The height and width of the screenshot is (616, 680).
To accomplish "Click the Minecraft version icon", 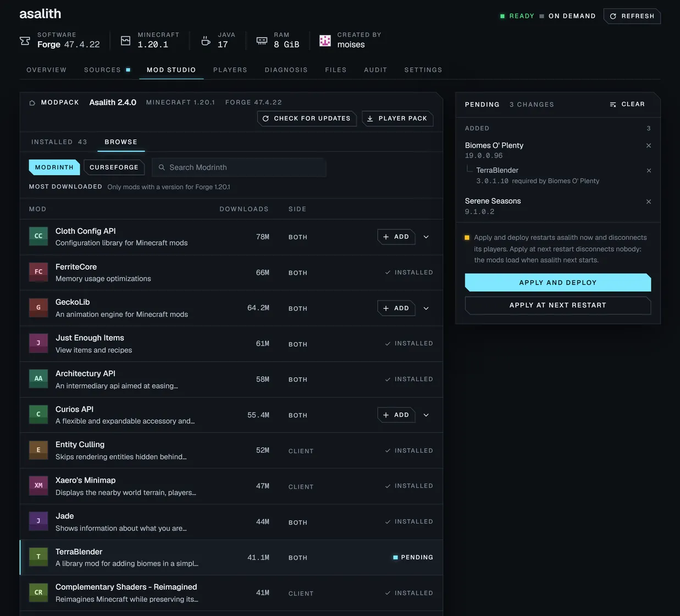I will click(x=125, y=41).
